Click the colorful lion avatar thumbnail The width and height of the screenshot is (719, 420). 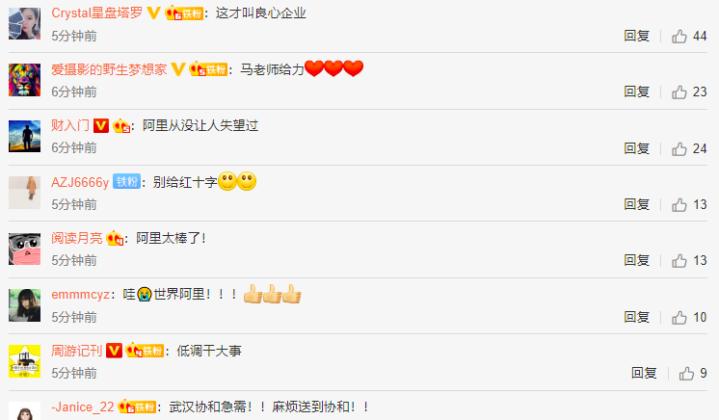coord(25,80)
